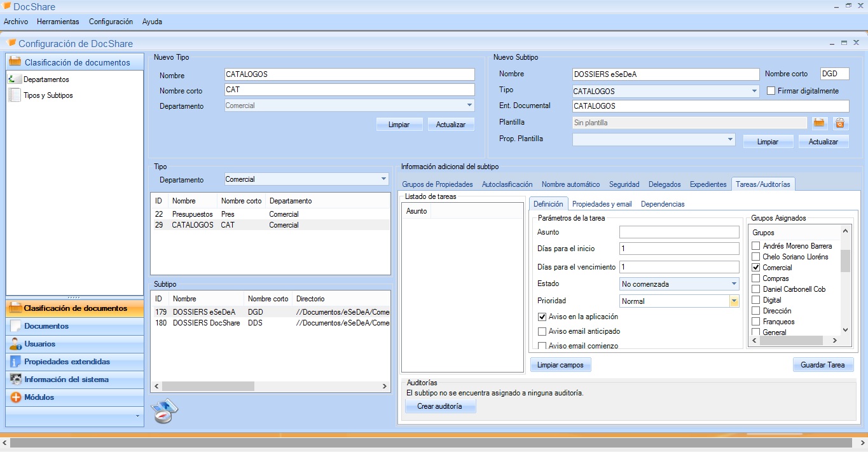Open Propiedades extendidas info icon

pyautogui.click(x=16, y=362)
